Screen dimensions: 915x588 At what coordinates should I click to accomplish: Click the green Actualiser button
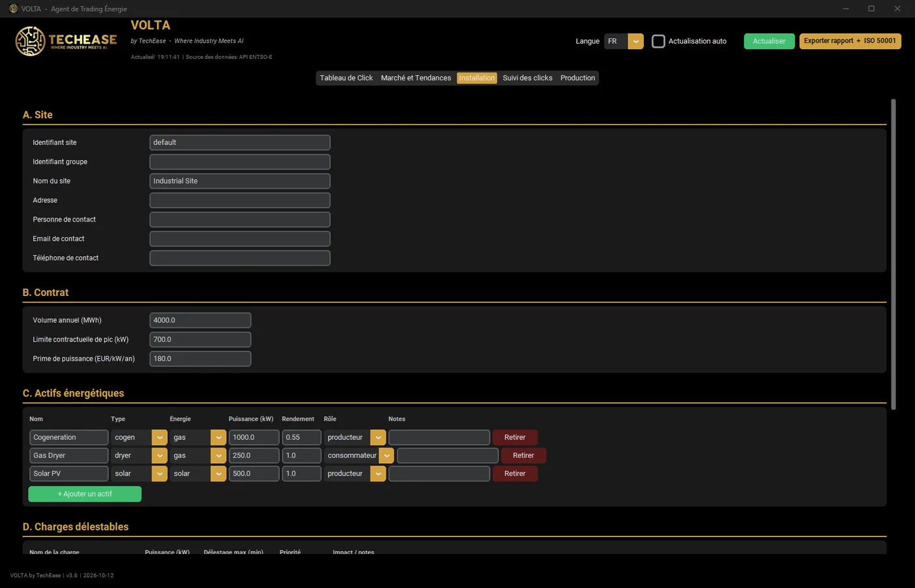(769, 41)
